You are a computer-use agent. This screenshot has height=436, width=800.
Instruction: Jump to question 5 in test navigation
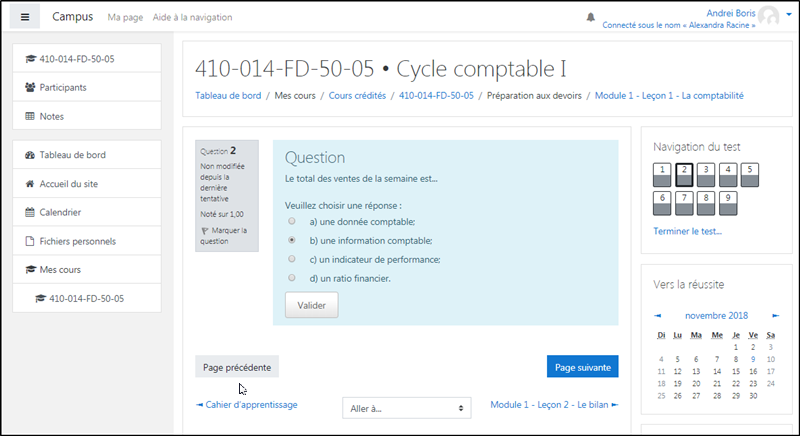click(x=750, y=174)
